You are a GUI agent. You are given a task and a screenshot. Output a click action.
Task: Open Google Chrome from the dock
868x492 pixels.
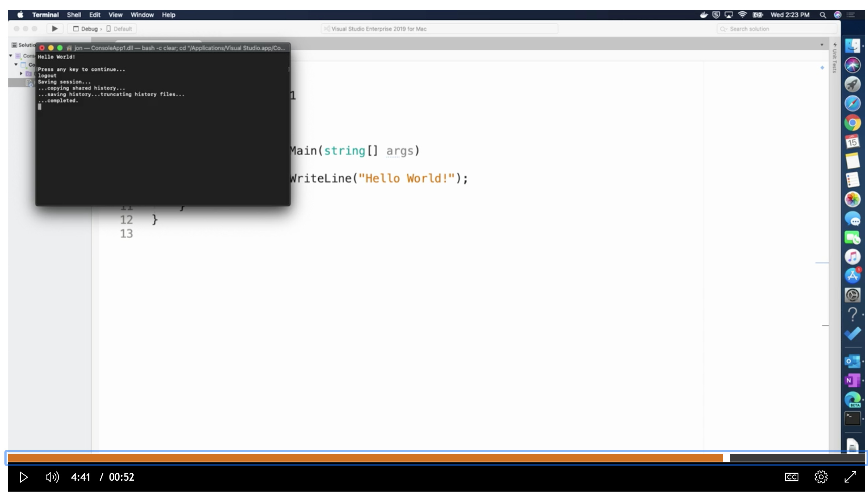pos(852,123)
